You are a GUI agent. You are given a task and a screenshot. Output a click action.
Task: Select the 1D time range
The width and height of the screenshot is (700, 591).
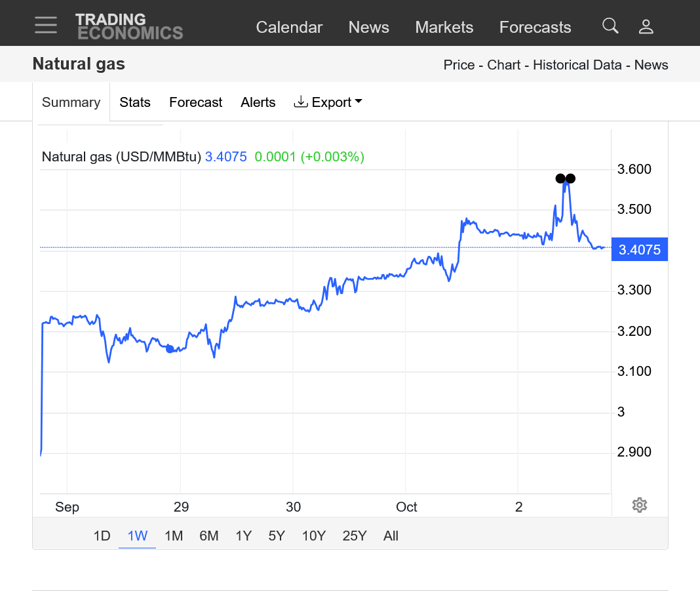102,536
